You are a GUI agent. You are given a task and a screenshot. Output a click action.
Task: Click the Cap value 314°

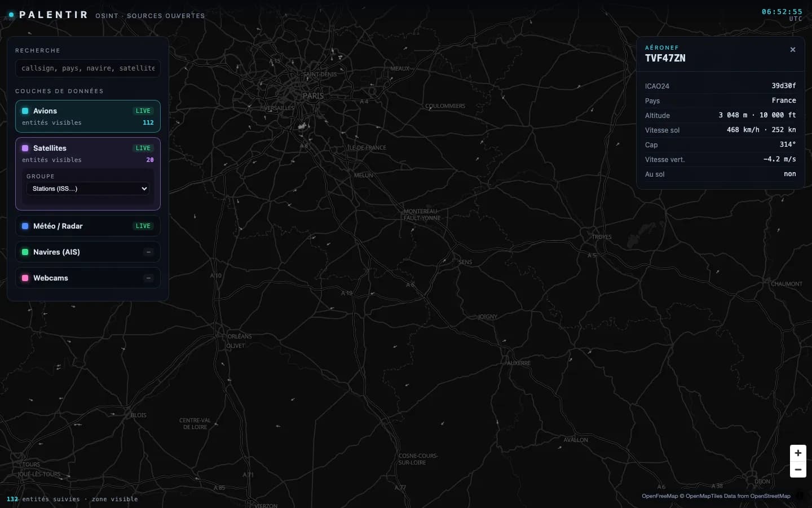[x=788, y=144]
